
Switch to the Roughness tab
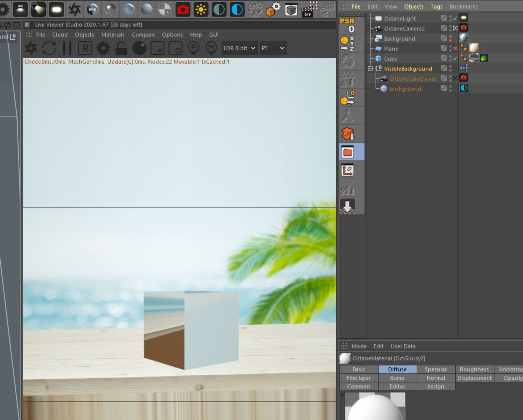coord(474,369)
